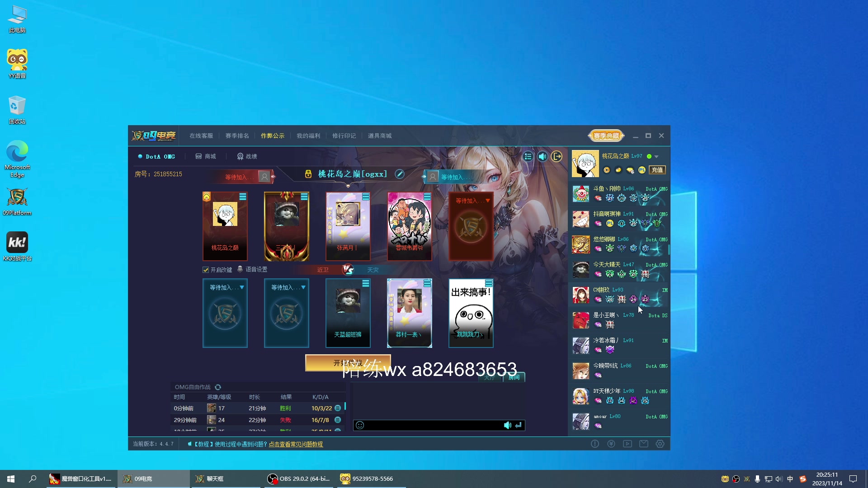Send chat message with enter arrow icon
This screenshot has width=868, height=488.
pyautogui.click(x=519, y=425)
